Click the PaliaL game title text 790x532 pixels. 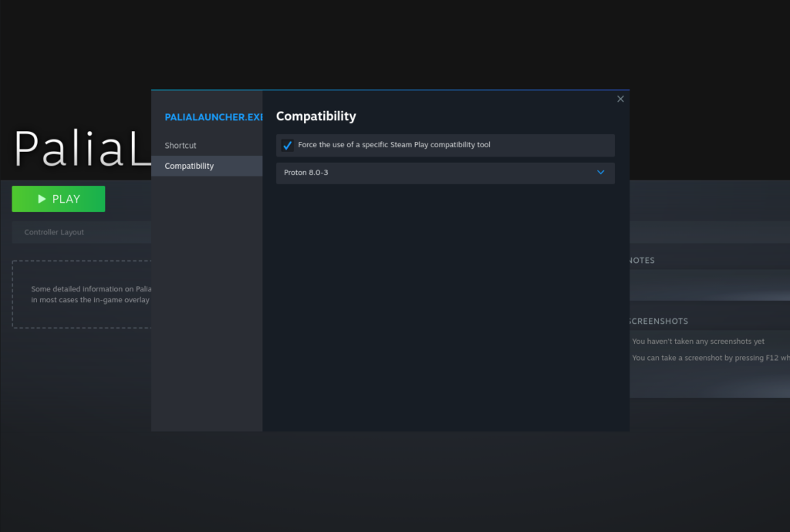[x=83, y=148]
